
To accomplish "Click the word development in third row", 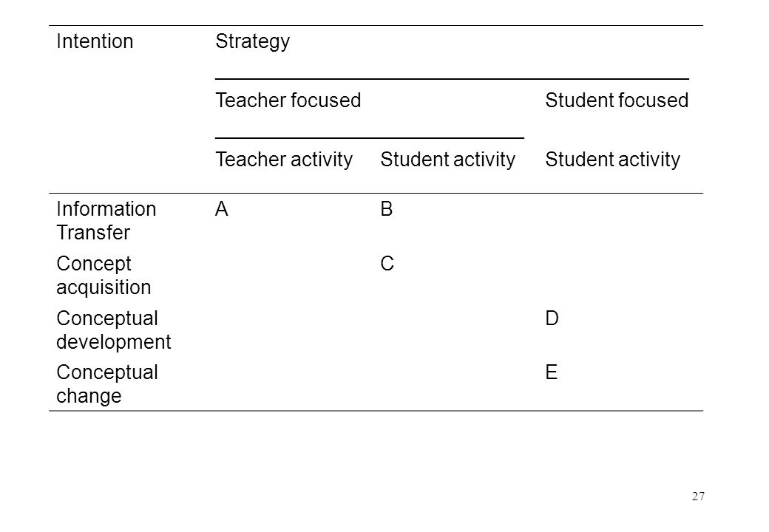I will 114,342.
